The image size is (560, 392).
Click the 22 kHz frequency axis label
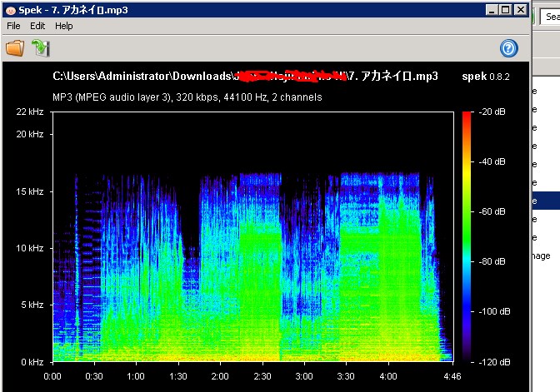pos(30,112)
